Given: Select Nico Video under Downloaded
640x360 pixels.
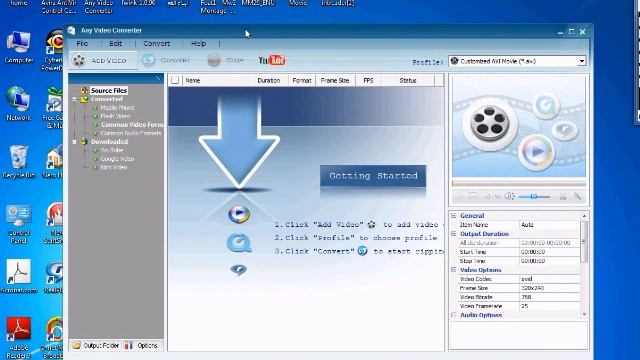Looking at the screenshot, I should [114, 167].
